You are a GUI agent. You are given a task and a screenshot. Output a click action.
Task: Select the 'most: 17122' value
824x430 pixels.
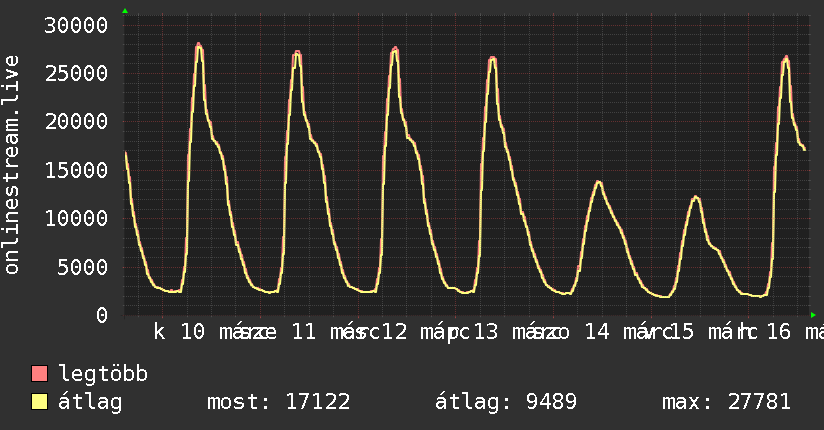coord(279,402)
